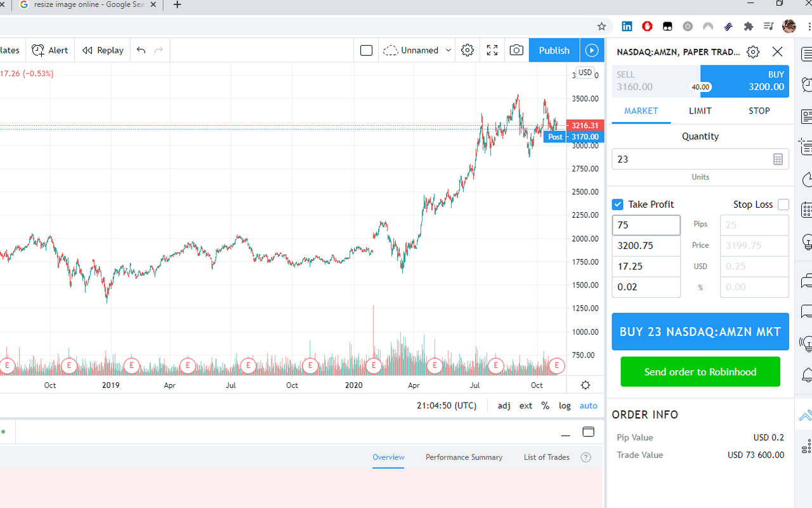Image resolution: width=812 pixels, height=508 pixels.
Task: Open price scale settings gear below axis
Action: point(586,385)
